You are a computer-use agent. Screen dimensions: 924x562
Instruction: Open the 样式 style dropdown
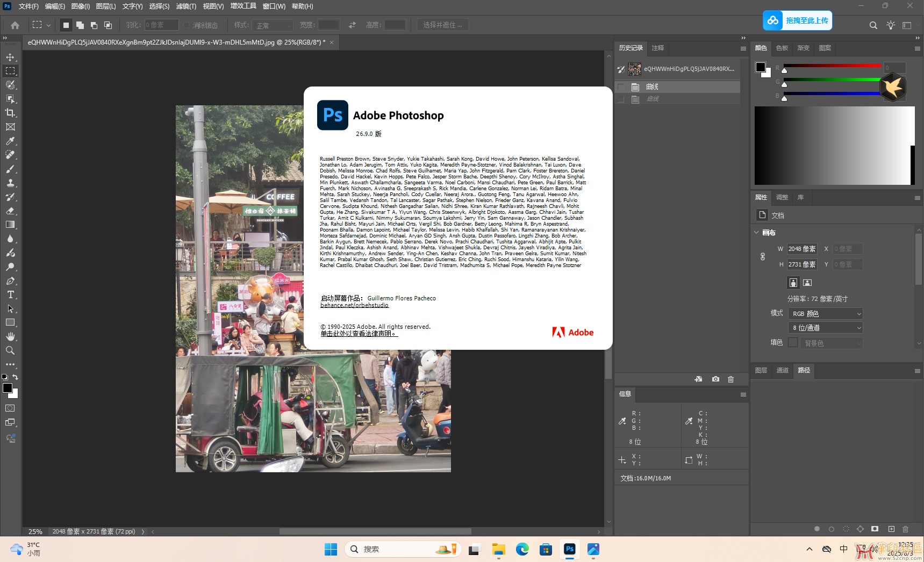(x=273, y=25)
